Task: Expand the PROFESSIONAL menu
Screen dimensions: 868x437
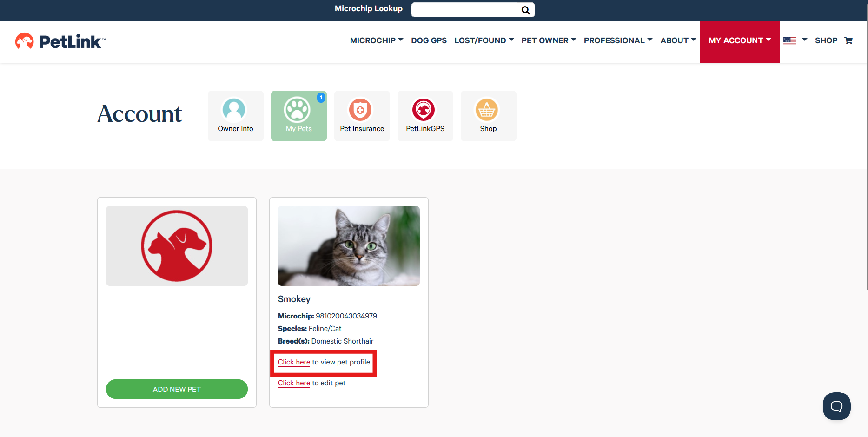Action: [618, 40]
